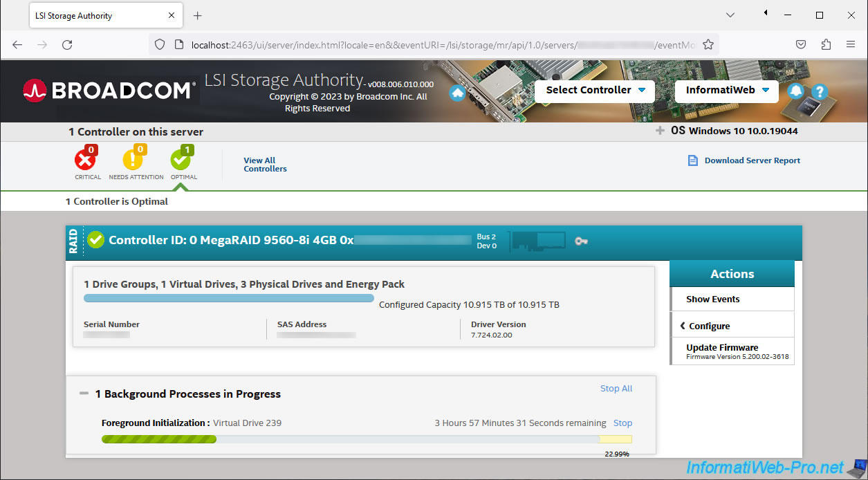Viewport: 868px width, 480px height.
Task: Open the Firefox application menu
Action: click(851, 44)
